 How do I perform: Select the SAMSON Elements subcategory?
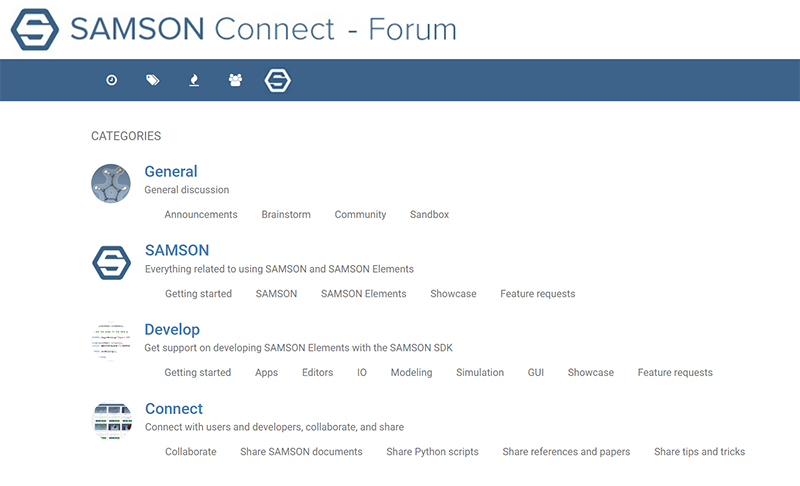[x=363, y=294]
